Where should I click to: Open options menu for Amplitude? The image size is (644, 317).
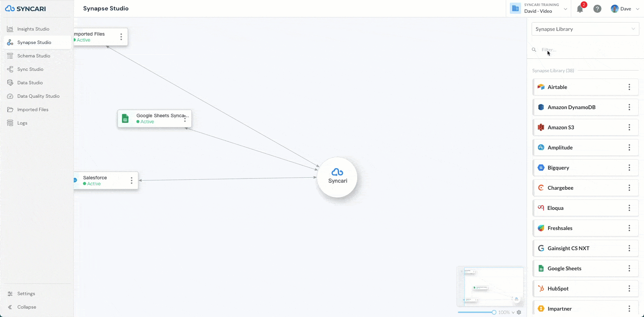(x=629, y=147)
